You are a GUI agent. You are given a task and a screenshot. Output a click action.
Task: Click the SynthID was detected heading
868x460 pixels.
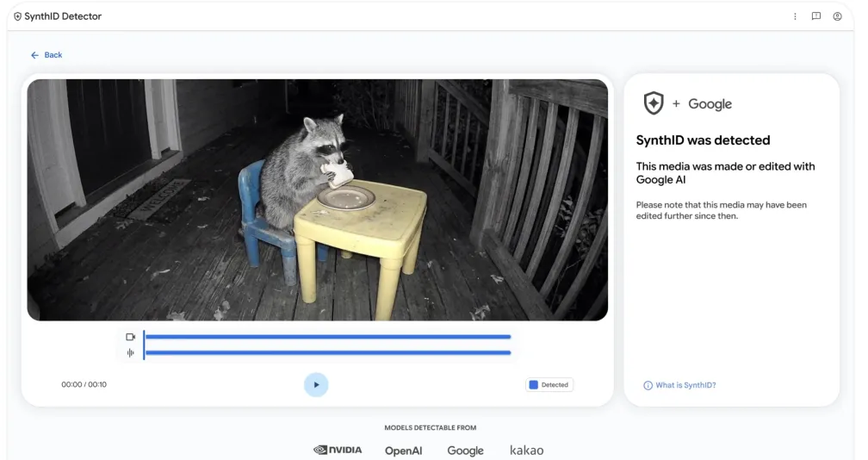(x=703, y=140)
